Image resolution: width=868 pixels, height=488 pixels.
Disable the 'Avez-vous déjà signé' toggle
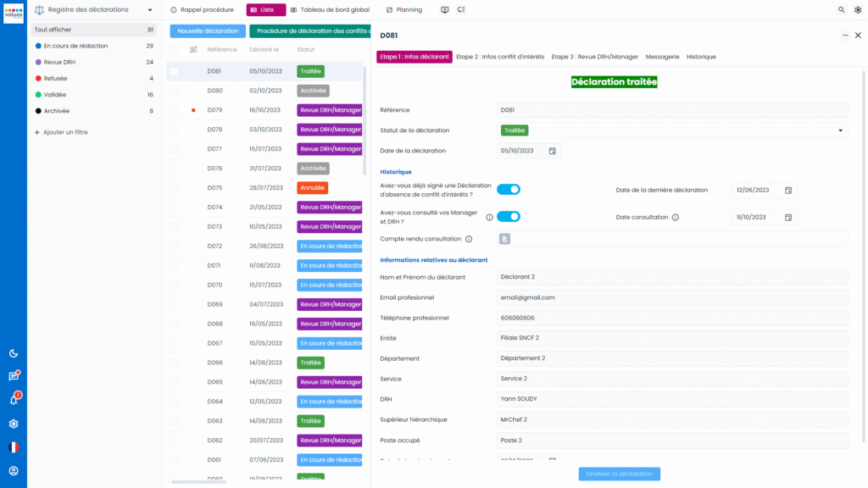509,189
